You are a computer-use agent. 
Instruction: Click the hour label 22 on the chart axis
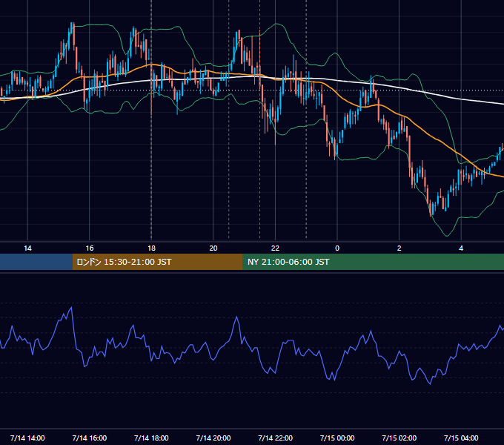click(275, 248)
